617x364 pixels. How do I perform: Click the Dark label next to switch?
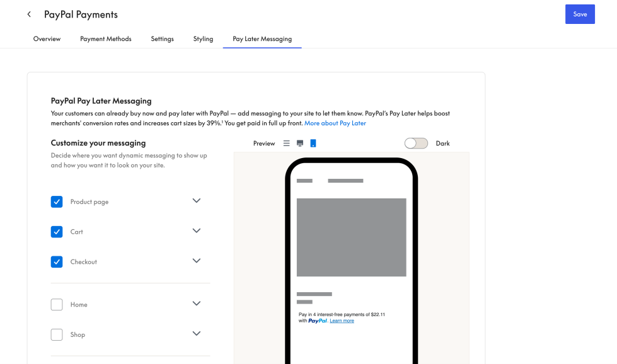point(442,144)
